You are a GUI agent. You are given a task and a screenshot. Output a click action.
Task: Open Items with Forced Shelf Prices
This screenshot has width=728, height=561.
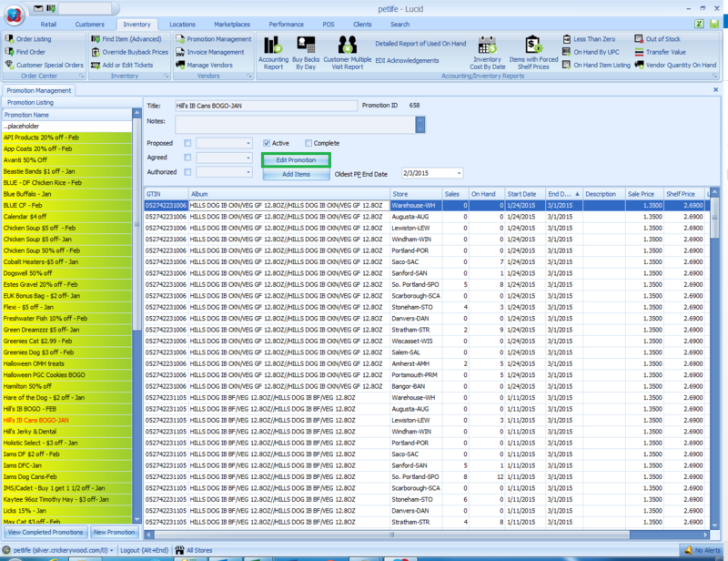(x=533, y=53)
